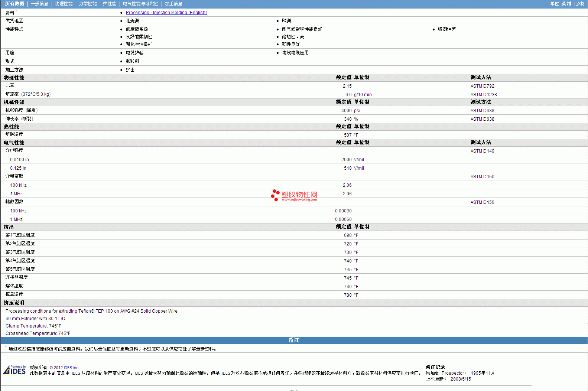View the 加工信息 tab
588x391 pixels.
pos(173,4)
